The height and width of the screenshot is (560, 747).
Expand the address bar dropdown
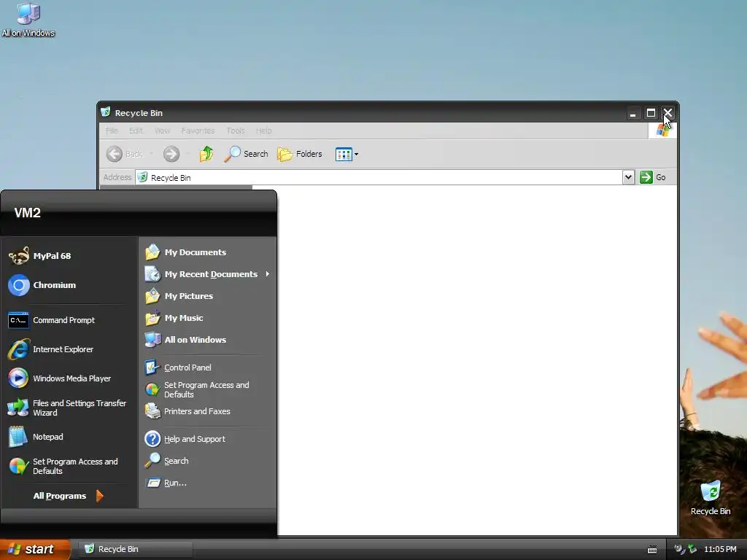click(628, 177)
